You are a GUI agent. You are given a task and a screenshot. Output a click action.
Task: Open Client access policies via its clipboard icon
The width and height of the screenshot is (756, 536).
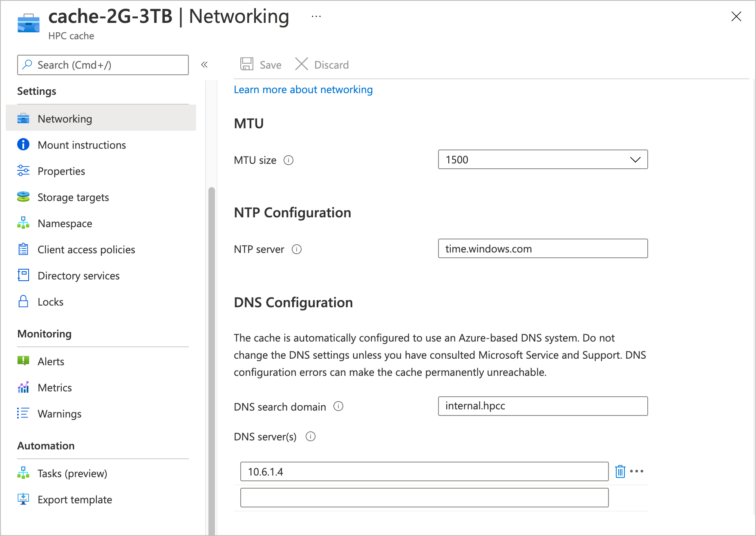23,249
